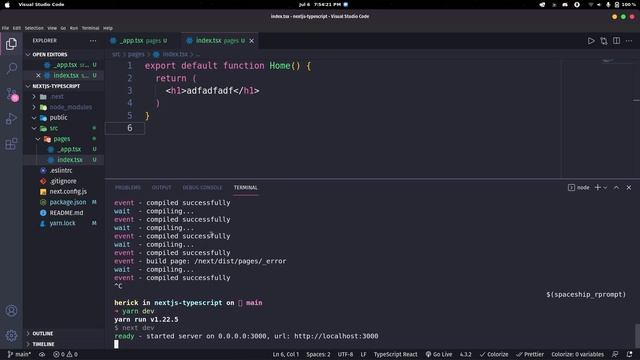Change language mode TypeScript React
Viewport: 640px width, 360px height.
(x=396, y=354)
